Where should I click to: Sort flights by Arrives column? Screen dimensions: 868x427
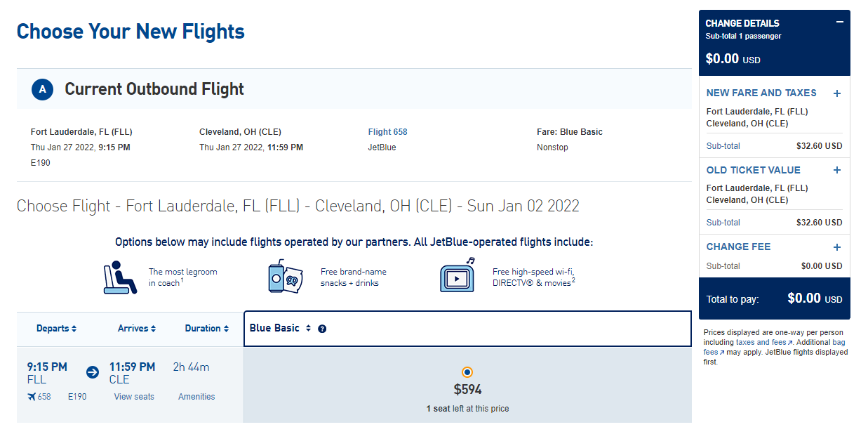click(x=137, y=329)
